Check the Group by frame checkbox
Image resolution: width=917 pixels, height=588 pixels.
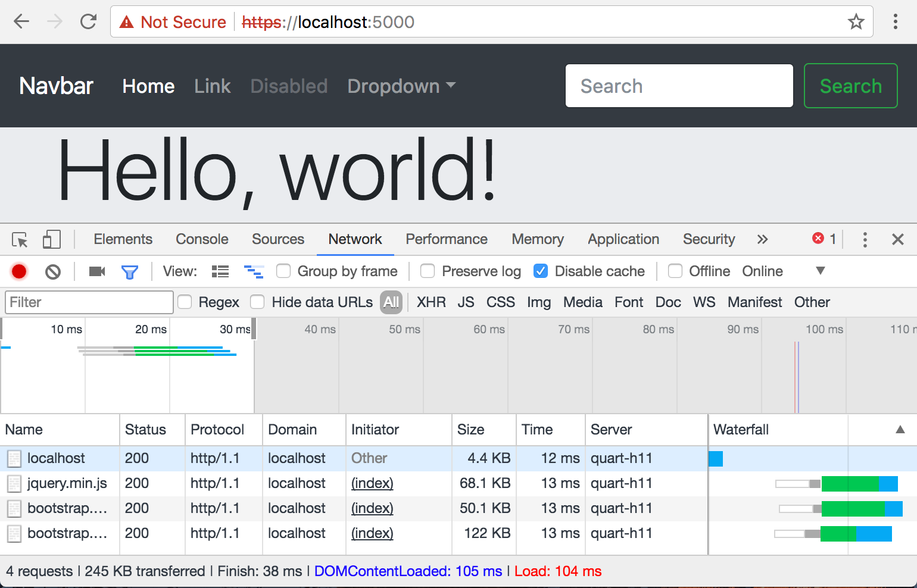283,271
